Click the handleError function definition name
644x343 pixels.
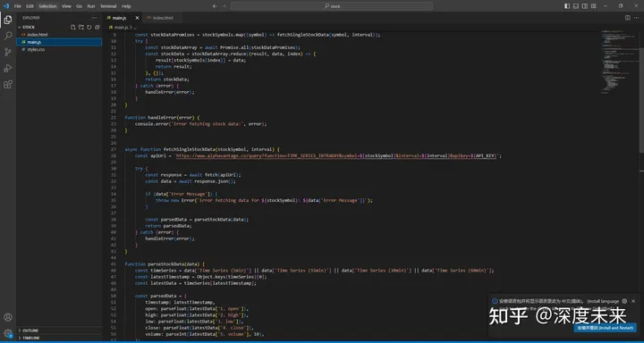(161, 118)
